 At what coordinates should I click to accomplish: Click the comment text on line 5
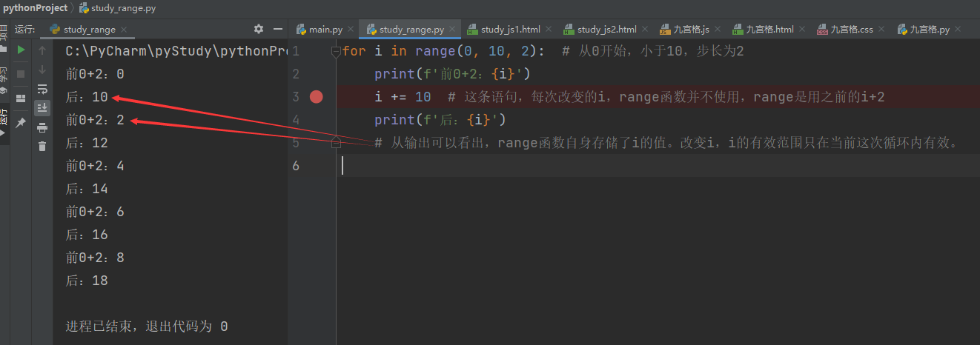pos(666,142)
